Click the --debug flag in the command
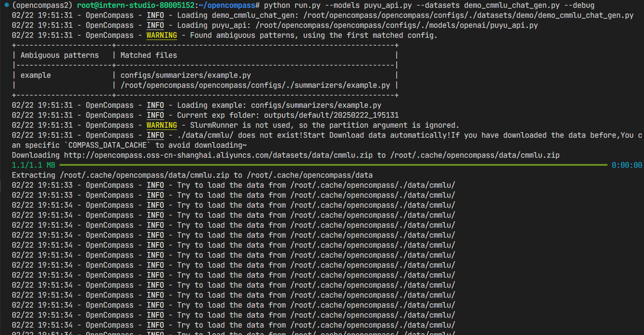This screenshot has height=335, width=644. click(579, 5)
